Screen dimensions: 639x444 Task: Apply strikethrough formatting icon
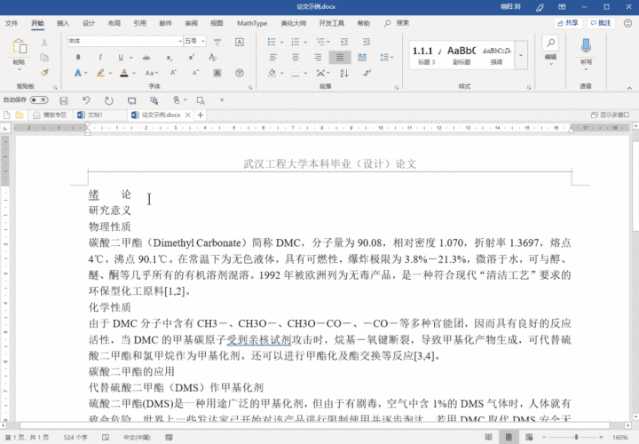pyautogui.click(x=146, y=58)
